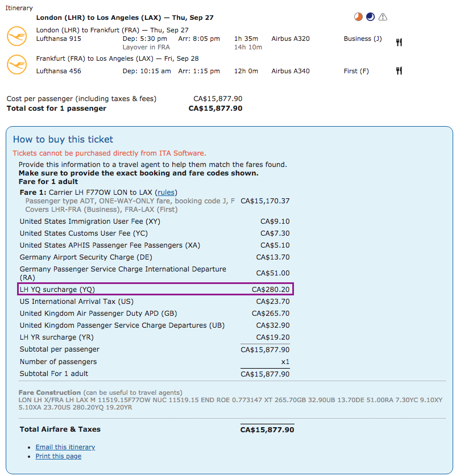Select the highlighted LH YQ surcharge row
The width and height of the screenshot is (460, 476).
(155, 290)
